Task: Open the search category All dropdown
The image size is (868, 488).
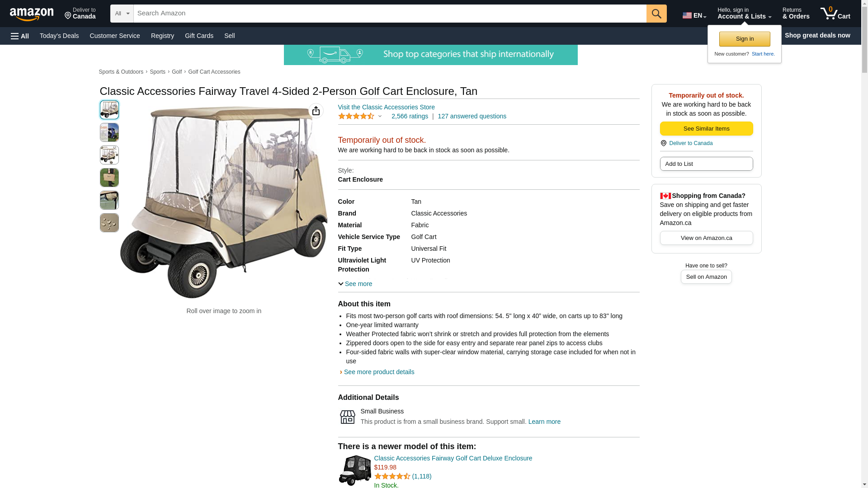Action: 122,14
